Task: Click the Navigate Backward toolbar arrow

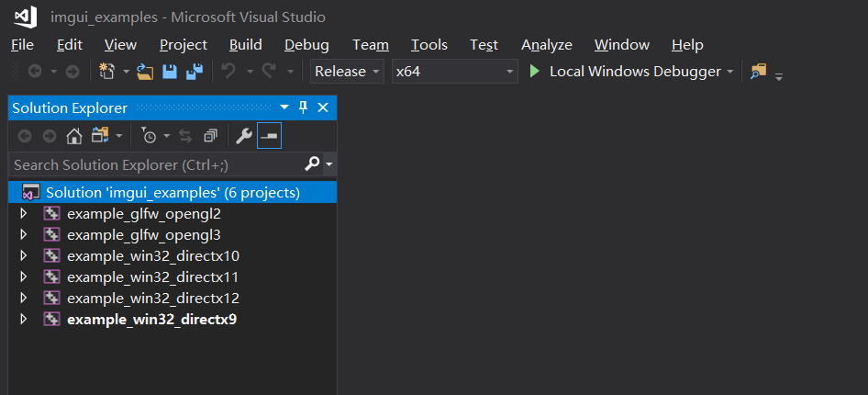Action: click(34, 72)
